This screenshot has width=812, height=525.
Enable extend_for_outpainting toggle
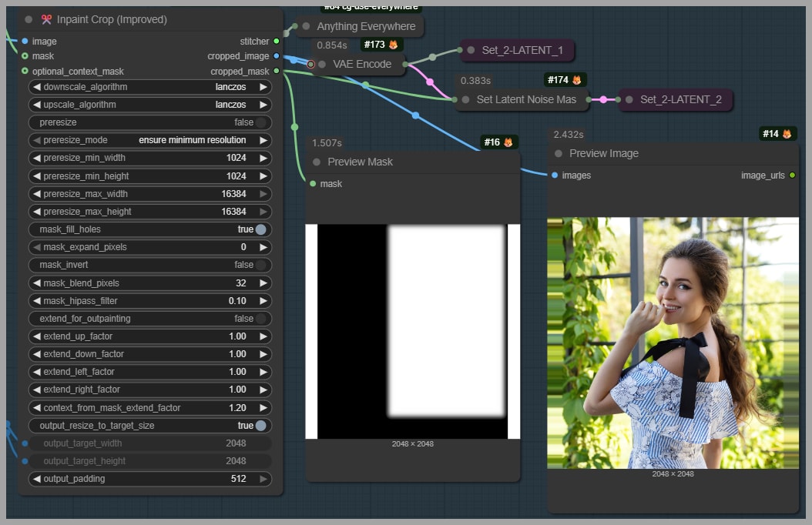[260, 319]
